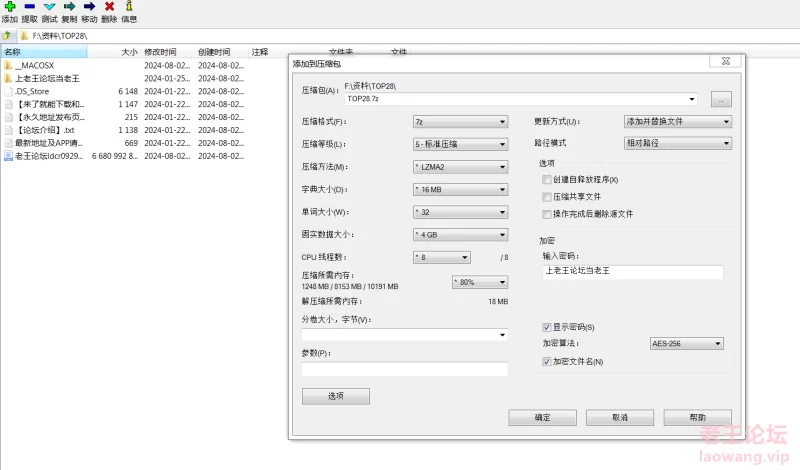Image resolution: width=800 pixels, height=470 pixels.
Task: Click the Copy arrow toolbar icon
Action: coord(69,6)
